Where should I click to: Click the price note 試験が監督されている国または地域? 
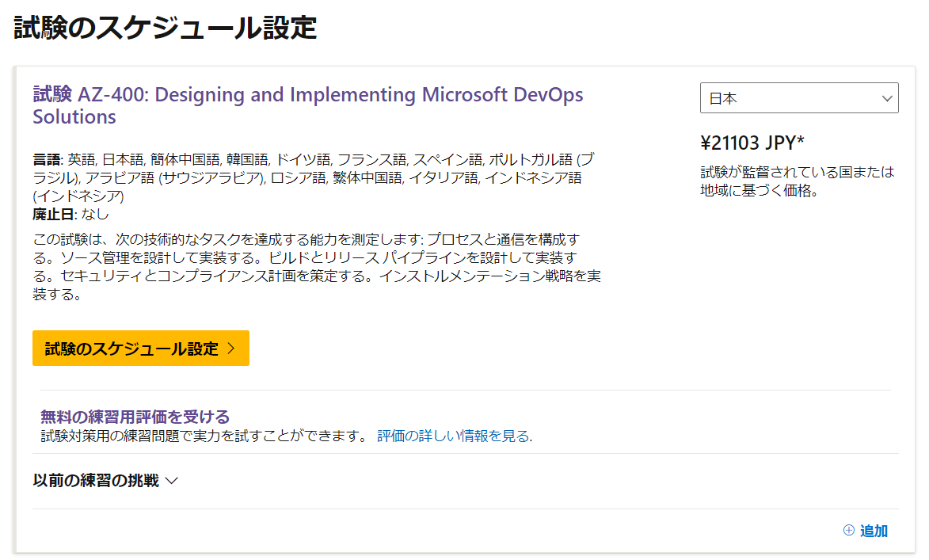(x=797, y=181)
